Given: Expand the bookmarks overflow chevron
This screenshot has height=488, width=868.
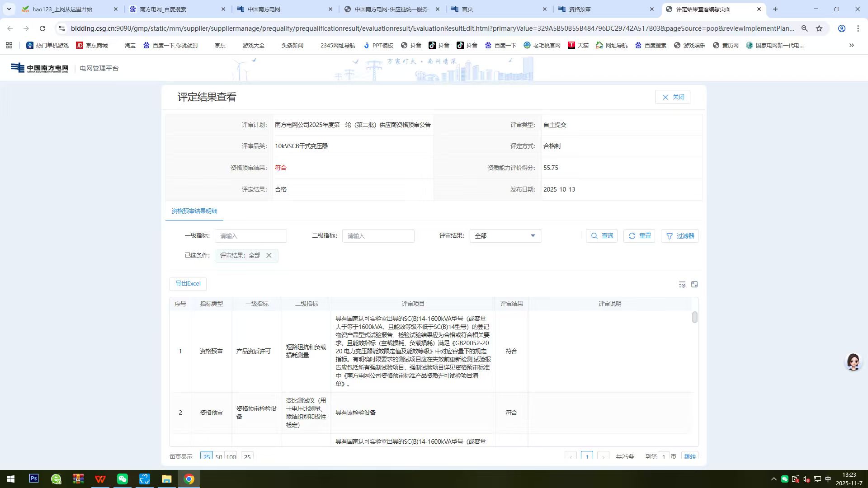Looking at the screenshot, I should [x=851, y=45].
